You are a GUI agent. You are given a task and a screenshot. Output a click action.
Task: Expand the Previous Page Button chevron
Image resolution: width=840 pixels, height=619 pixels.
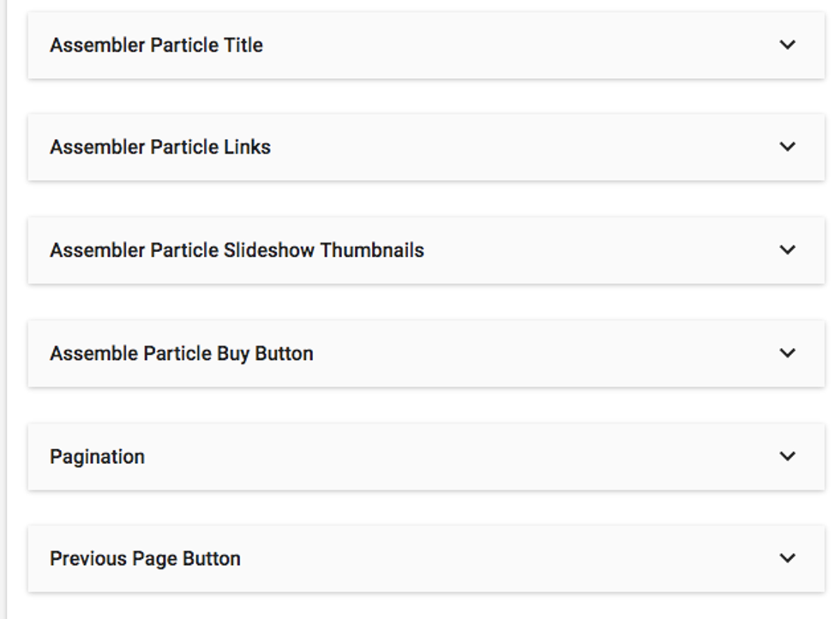(x=787, y=558)
